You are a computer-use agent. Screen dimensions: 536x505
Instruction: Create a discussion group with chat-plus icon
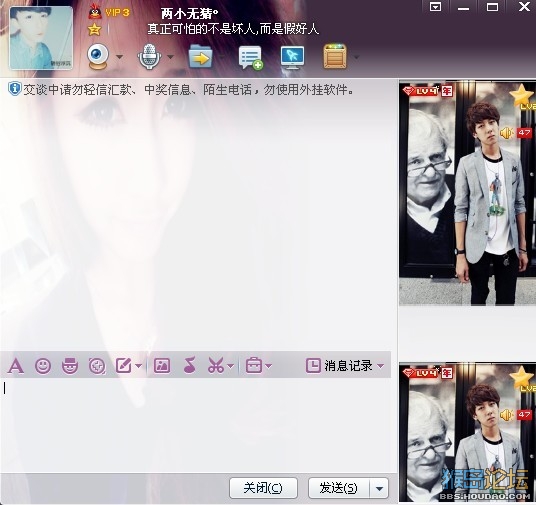tap(251, 57)
